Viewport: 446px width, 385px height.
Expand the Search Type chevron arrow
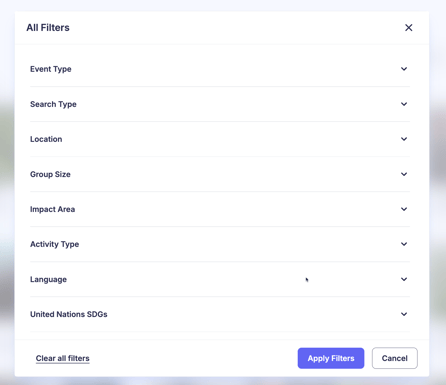pyautogui.click(x=404, y=104)
